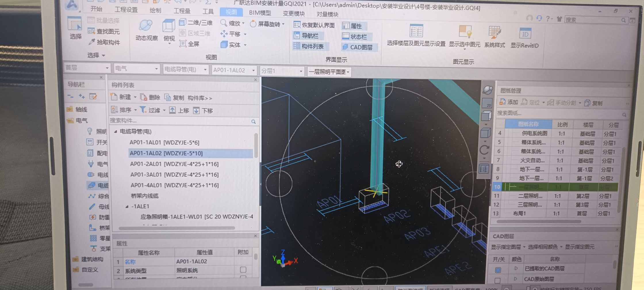Image resolution: width=644 pixels, height=290 pixels.
Task: Open the 变更模块 ribbon tab
Action: (294, 14)
